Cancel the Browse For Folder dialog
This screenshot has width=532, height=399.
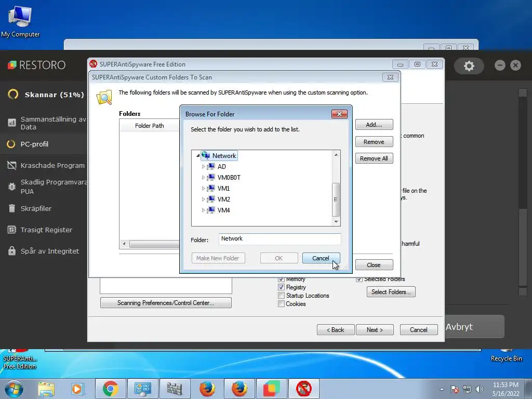tap(321, 258)
